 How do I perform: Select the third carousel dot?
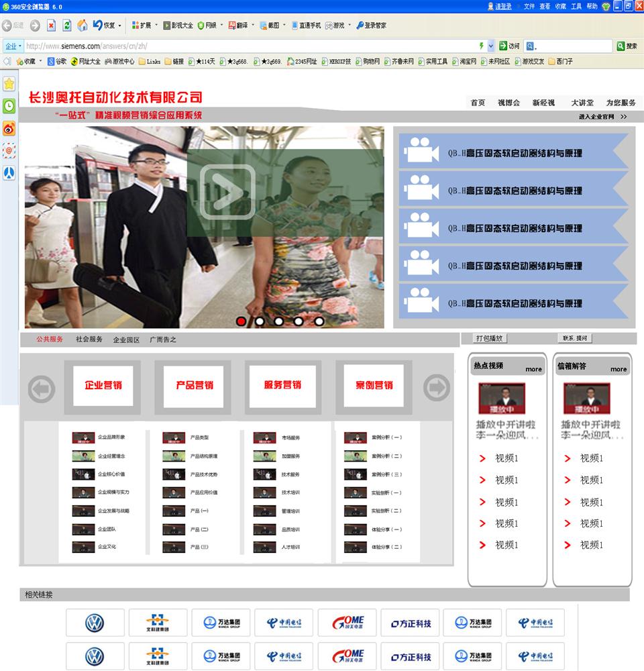tap(279, 321)
